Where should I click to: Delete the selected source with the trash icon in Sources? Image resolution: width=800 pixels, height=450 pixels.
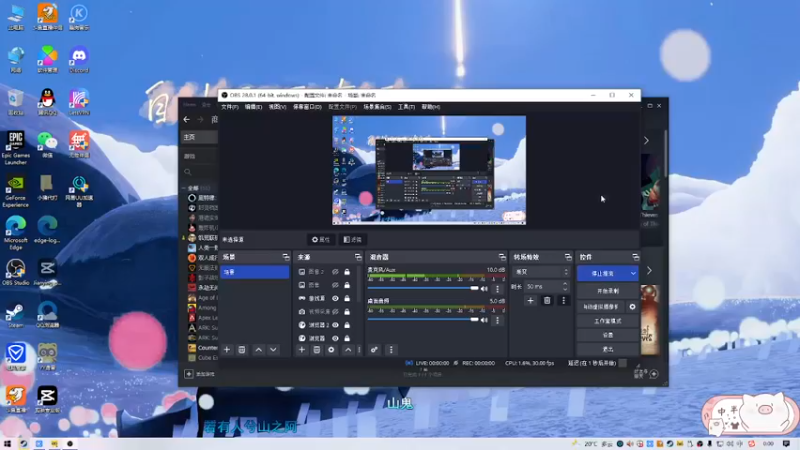pyautogui.click(x=316, y=350)
